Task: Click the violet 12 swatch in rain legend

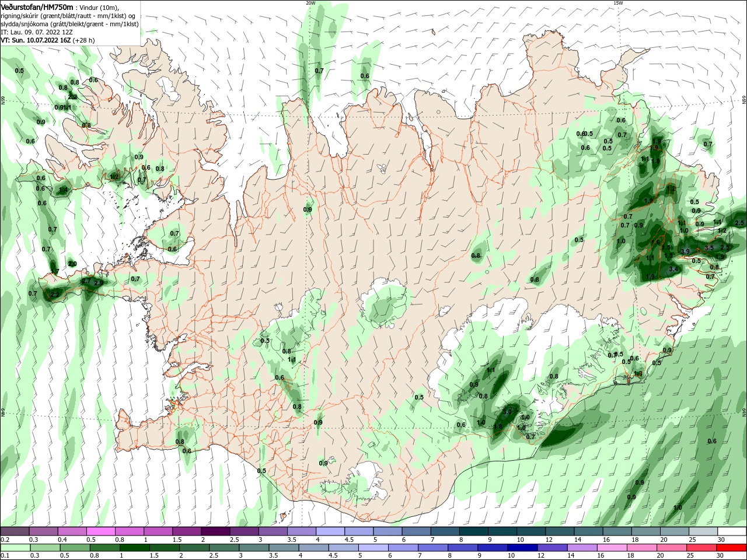Action: tap(551, 548)
